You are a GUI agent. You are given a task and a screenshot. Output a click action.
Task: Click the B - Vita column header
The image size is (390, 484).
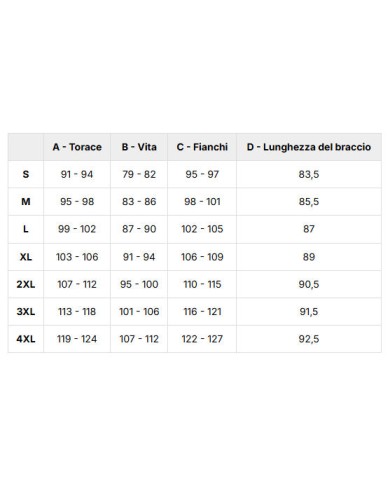pos(139,147)
